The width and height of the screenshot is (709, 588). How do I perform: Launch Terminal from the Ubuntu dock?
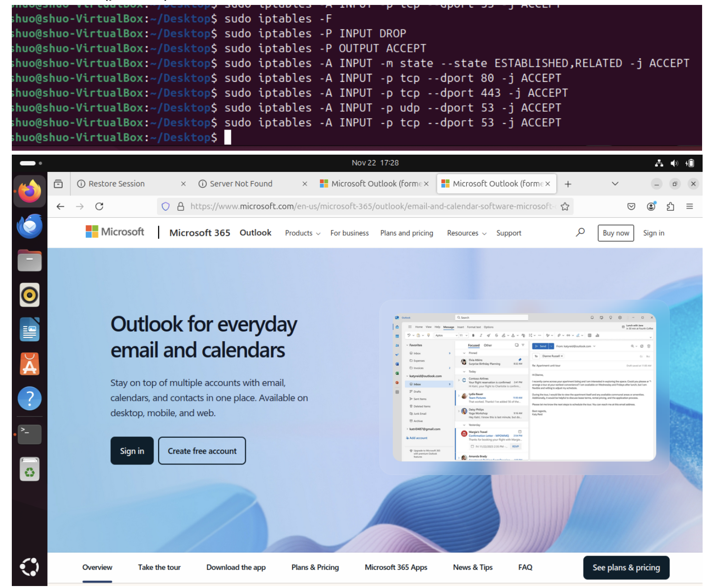tap(30, 434)
